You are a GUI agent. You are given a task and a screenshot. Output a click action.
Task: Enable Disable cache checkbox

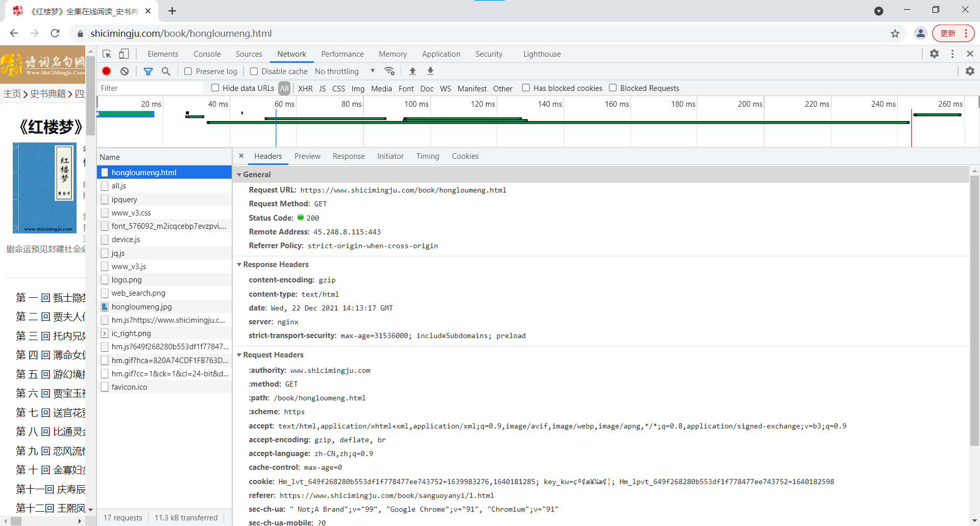(254, 71)
